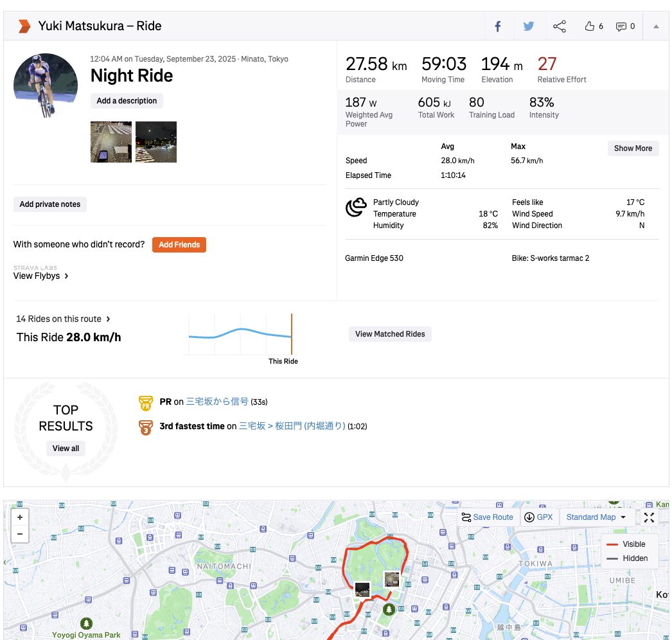Viewport: 672px width, 640px height.
Task: Open the 三宅坂から信号 segment link
Action: (x=217, y=402)
